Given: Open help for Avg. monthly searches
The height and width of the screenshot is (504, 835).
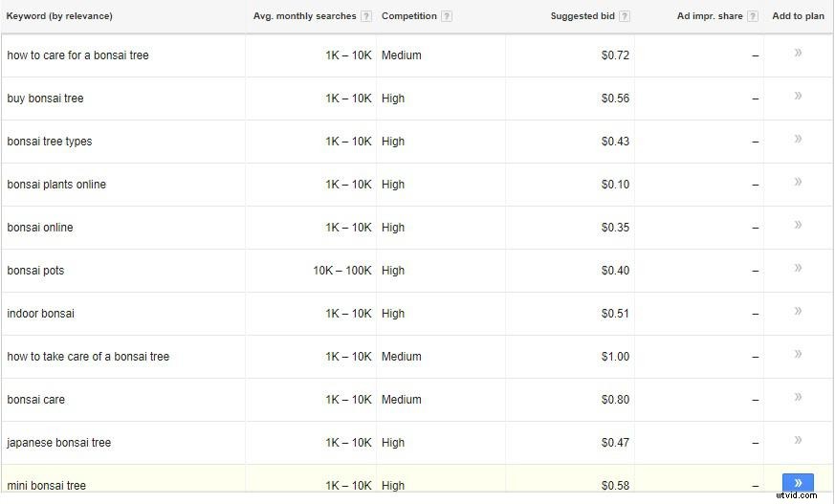Looking at the screenshot, I should click(x=366, y=16).
